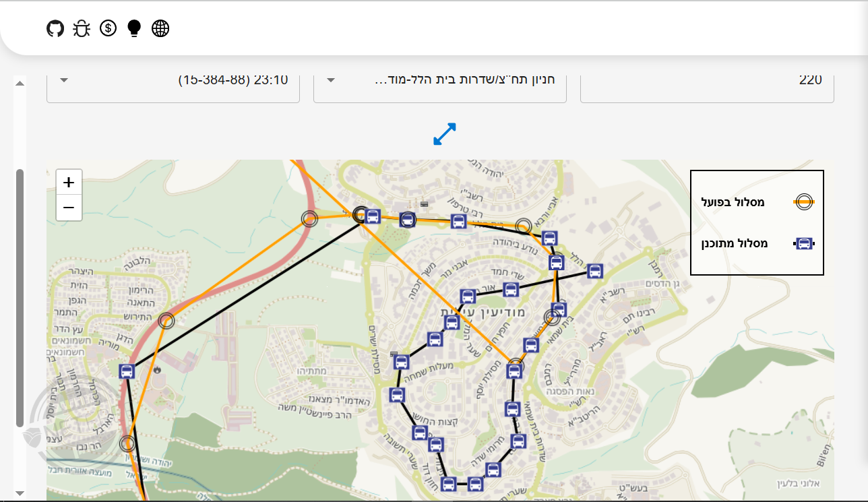
Task: Click the bus stop icon on the highway
Action: (127, 371)
